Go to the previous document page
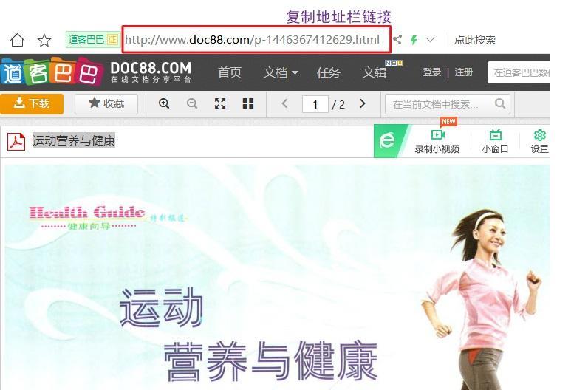The width and height of the screenshot is (588, 390). click(x=284, y=104)
